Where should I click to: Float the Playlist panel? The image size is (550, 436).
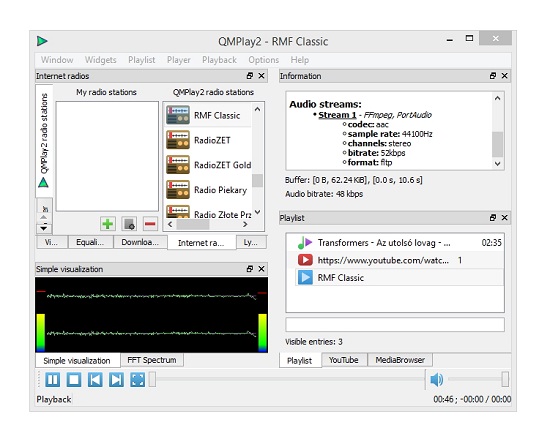pos(493,218)
